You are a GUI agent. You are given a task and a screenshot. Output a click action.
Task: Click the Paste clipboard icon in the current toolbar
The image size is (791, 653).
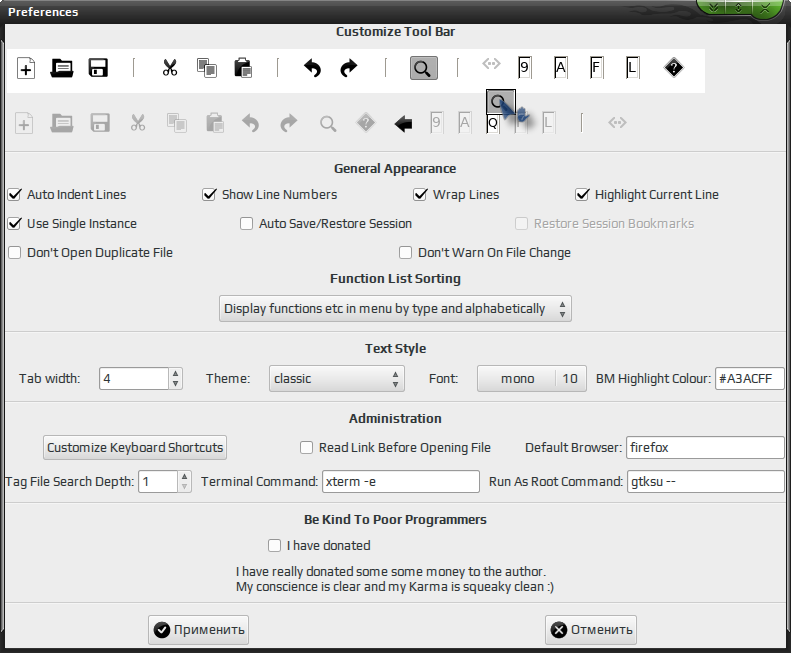tap(243, 68)
